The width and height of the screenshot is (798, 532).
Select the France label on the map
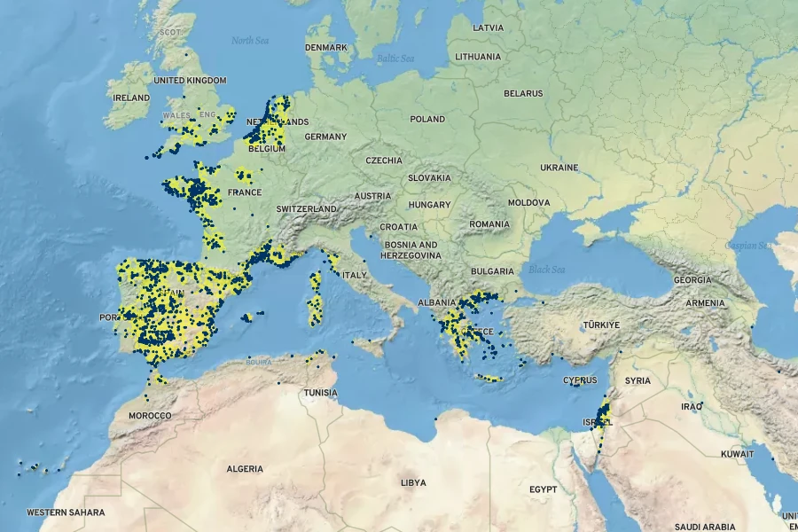pos(245,192)
